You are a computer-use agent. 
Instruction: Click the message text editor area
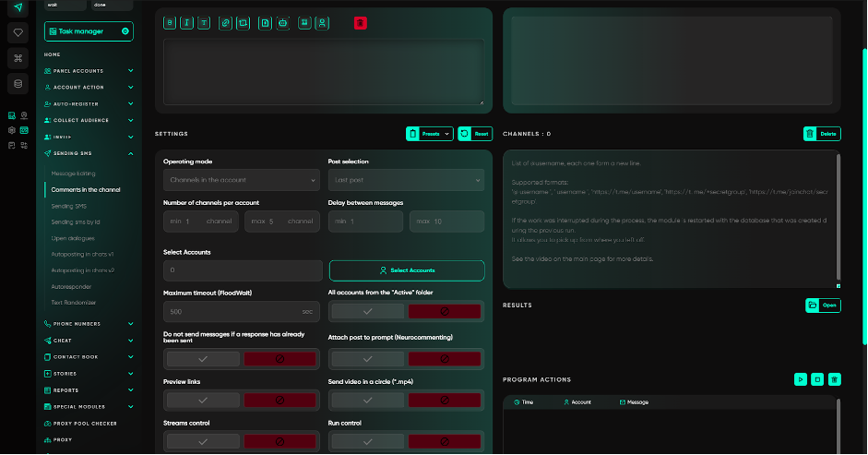point(324,72)
